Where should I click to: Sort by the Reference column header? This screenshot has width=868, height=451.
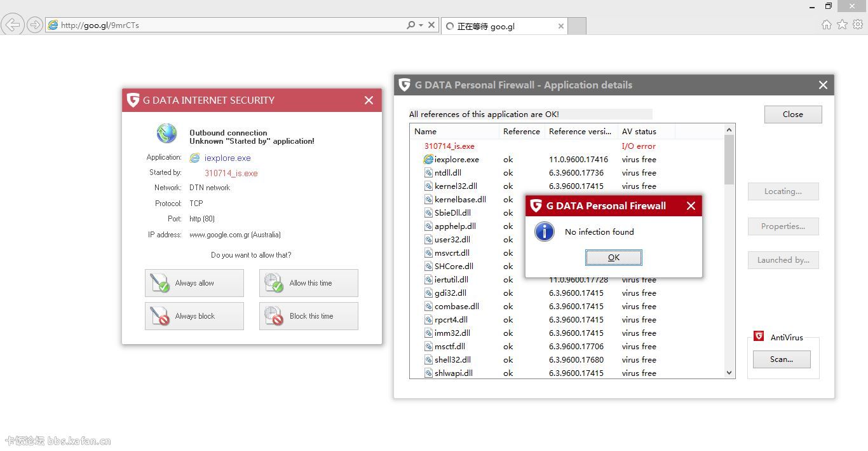pyautogui.click(x=522, y=132)
